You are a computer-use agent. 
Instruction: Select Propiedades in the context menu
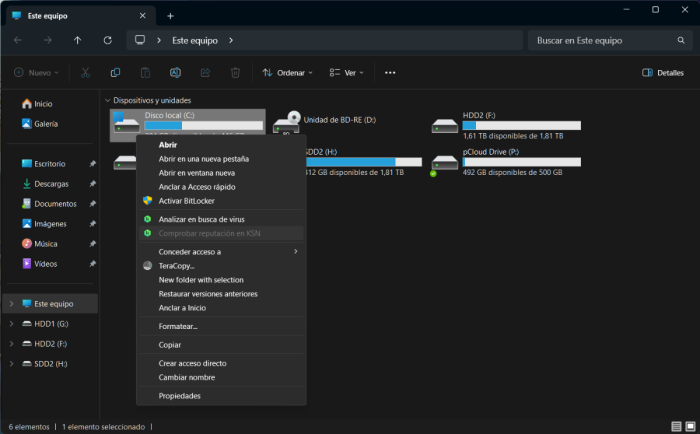[180, 396]
